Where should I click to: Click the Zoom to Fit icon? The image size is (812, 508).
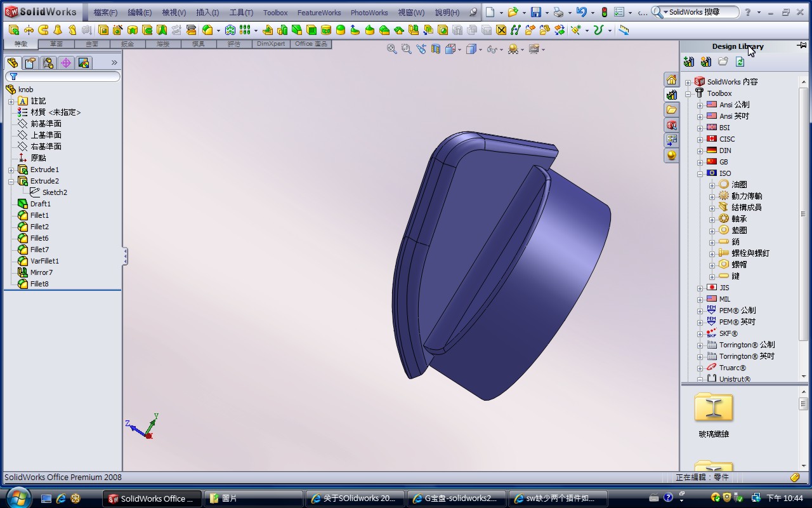[392, 49]
